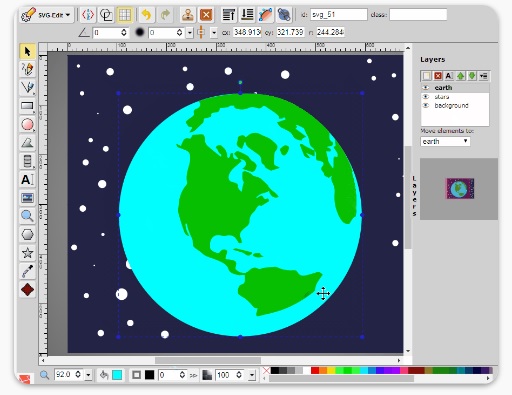Choose the Ellipse/Circle tool
Image resolution: width=512 pixels, height=395 pixels.
click(x=27, y=125)
